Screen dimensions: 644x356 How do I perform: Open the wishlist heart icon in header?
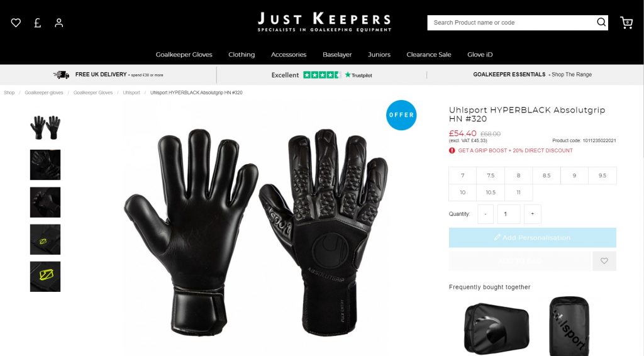(16, 23)
